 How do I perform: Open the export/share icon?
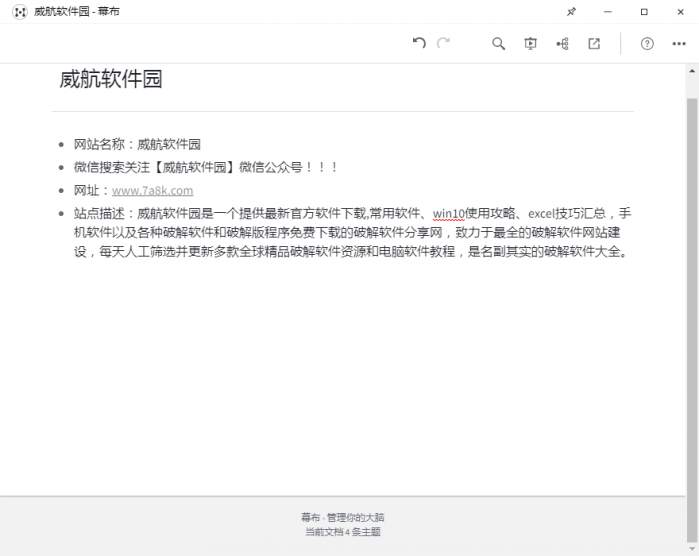click(594, 44)
